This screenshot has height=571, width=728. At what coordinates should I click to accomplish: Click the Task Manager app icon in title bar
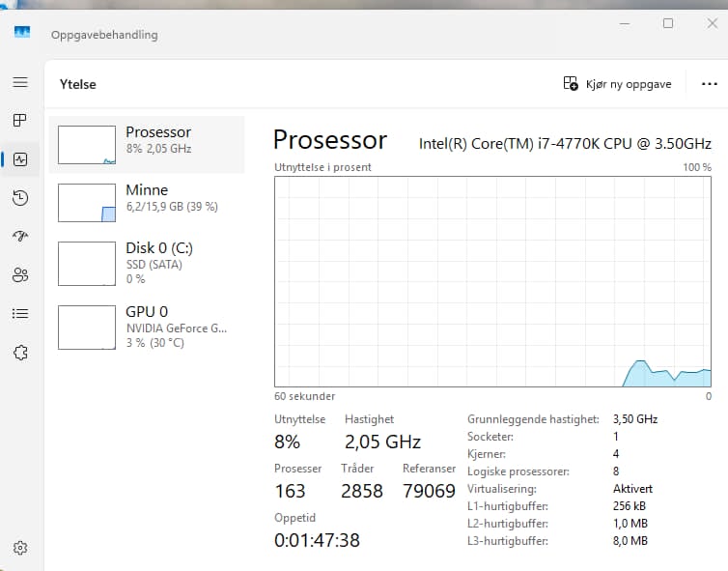[22, 32]
